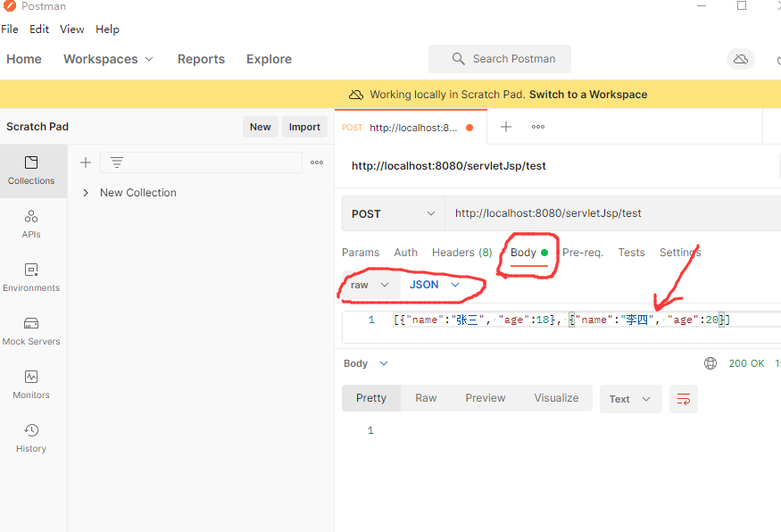Select the Raw response view
781x532 pixels.
pyautogui.click(x=426, y=398)
